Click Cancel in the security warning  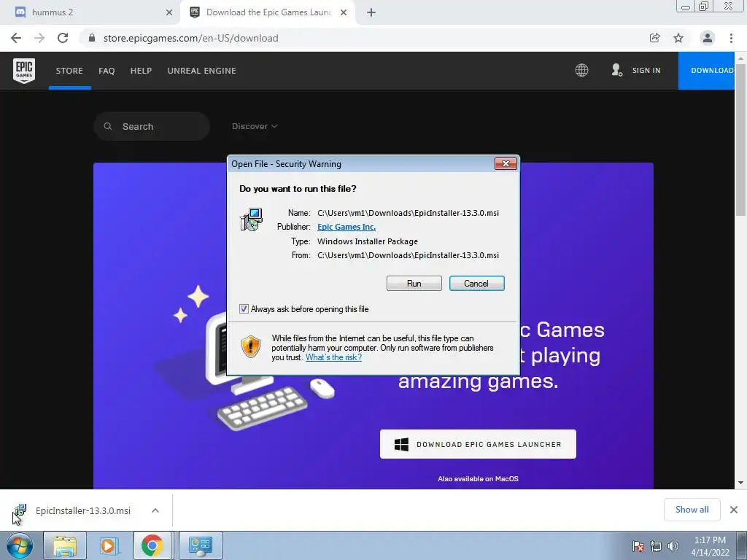pos(476,284)
